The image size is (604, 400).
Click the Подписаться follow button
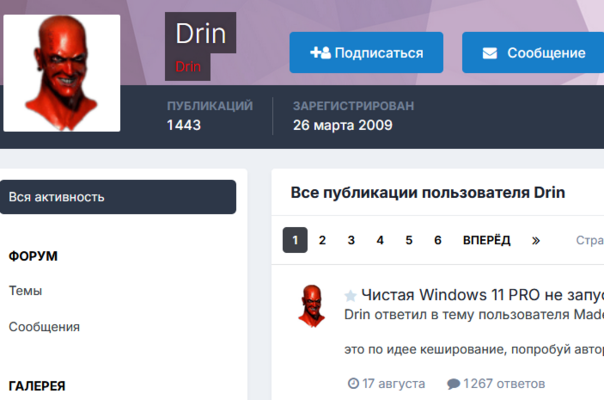pos(366,53)
